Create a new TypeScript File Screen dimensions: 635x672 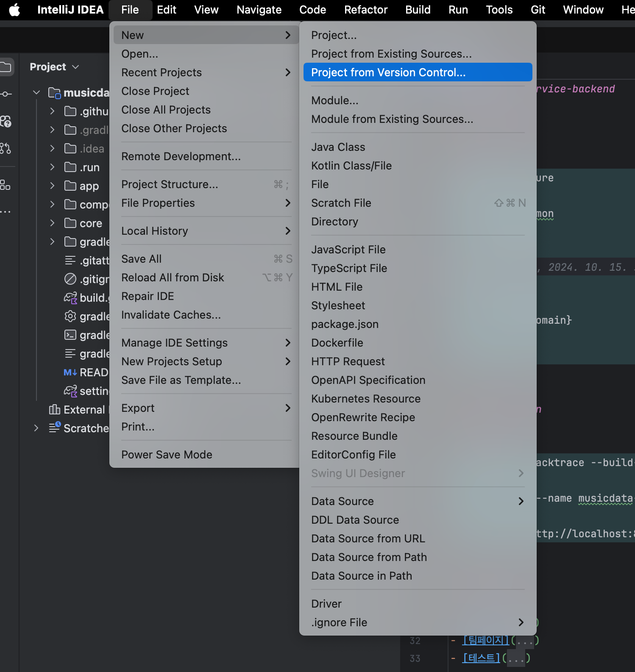[418, 268]
